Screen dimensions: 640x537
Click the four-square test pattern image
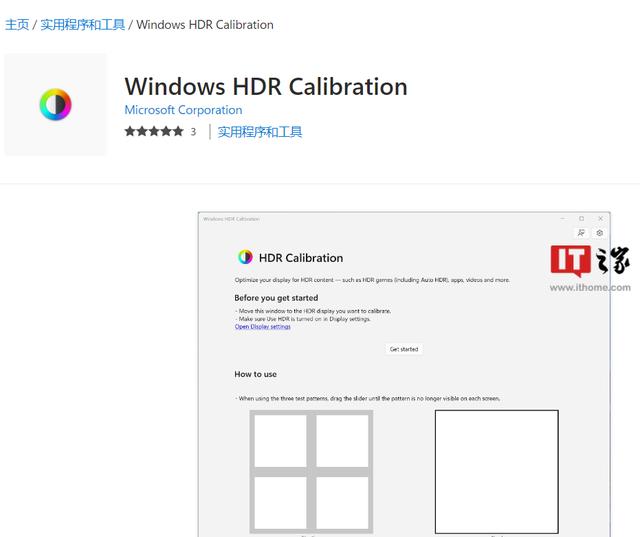(311, 472)
